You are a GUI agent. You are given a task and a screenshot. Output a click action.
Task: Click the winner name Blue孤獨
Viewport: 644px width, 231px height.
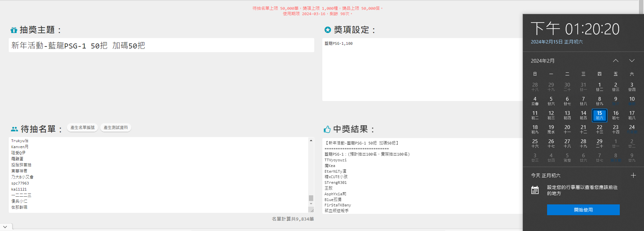333,200
